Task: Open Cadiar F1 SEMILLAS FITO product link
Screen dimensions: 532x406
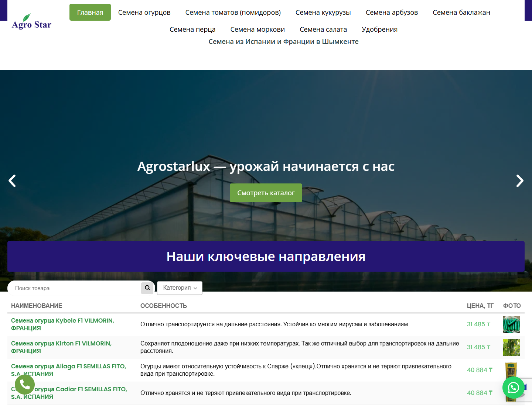Action: [69, 393]
